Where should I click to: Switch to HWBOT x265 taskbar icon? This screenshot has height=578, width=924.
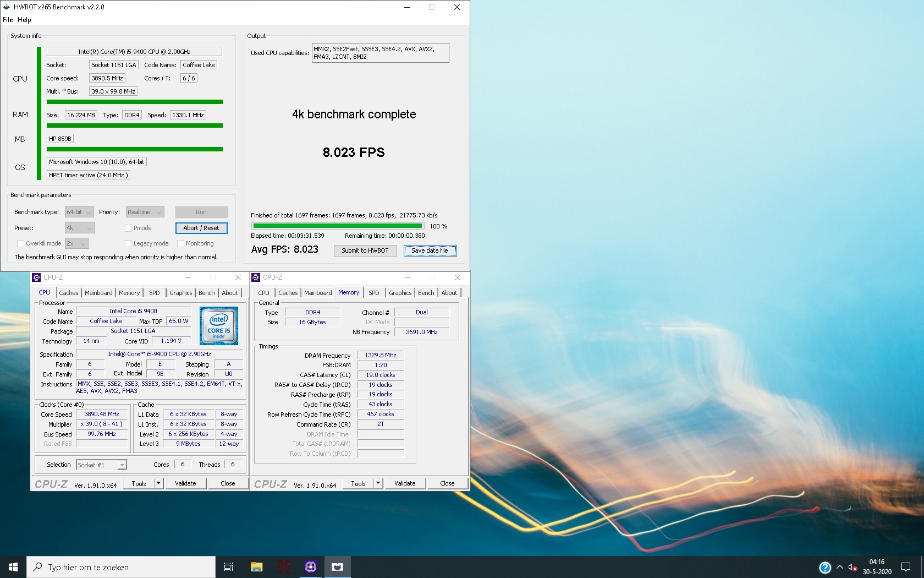coord(337,567)
